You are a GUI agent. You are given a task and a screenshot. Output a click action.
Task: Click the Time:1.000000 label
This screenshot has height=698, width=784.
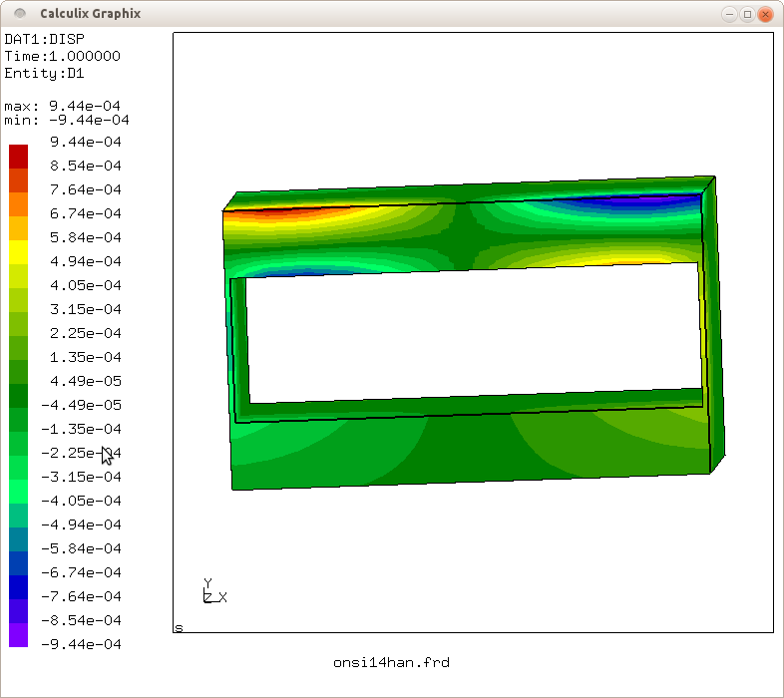pos(63,56)
